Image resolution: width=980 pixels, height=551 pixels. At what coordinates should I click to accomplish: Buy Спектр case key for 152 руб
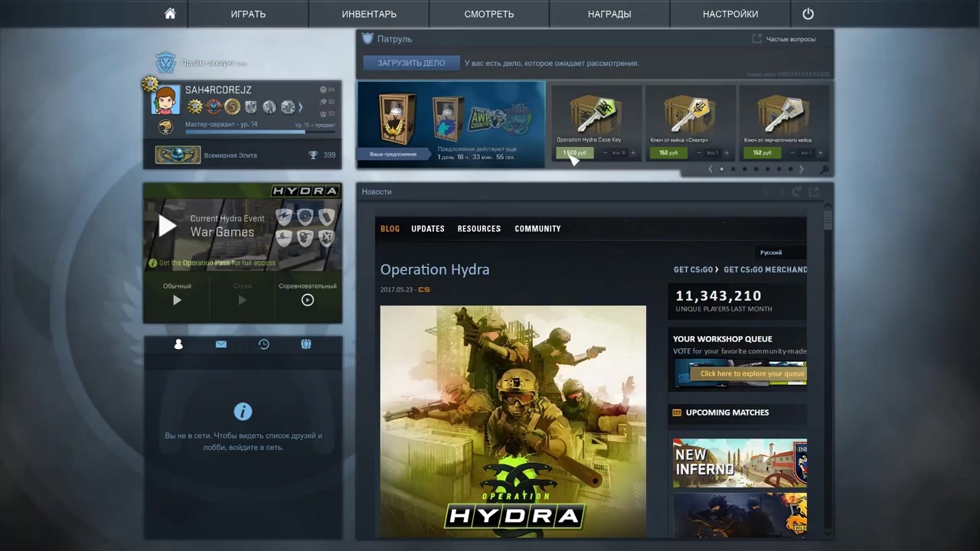pyautogui.click(x=668, y=153)
